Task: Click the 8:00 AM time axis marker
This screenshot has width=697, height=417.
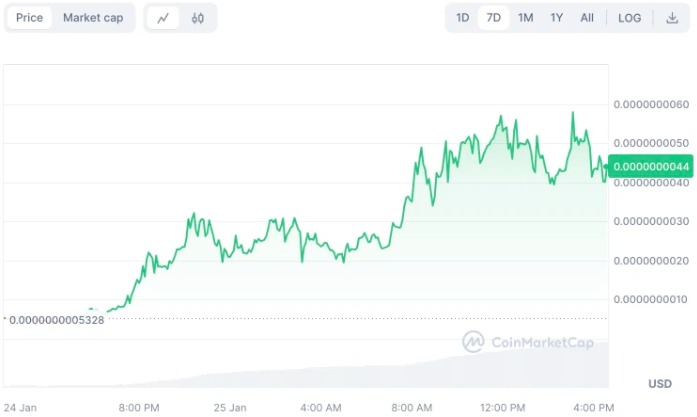Action: [411, 407]
